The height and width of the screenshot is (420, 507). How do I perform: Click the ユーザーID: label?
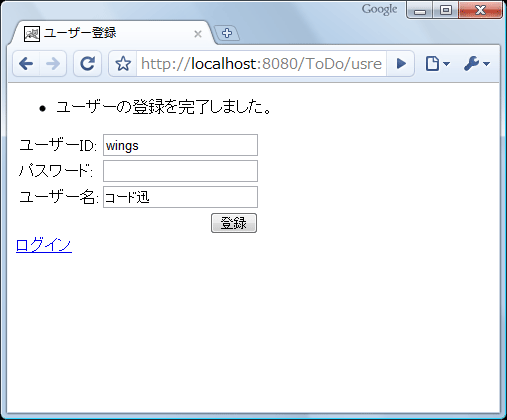[58, 145]
